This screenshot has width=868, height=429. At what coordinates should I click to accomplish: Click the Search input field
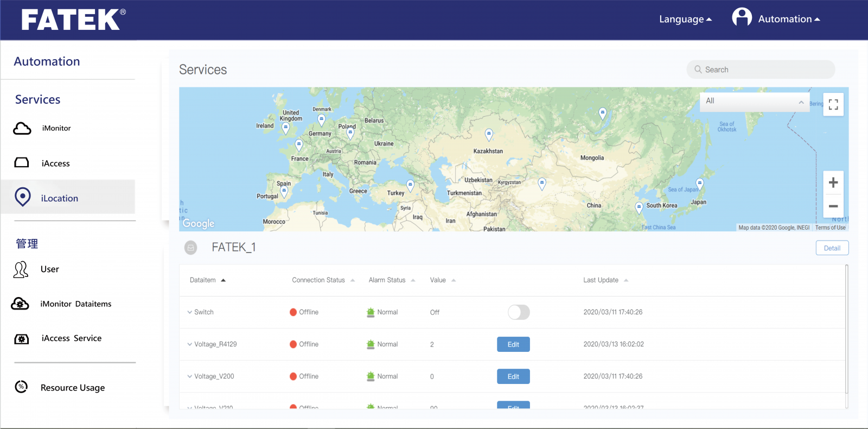[761, 70]
